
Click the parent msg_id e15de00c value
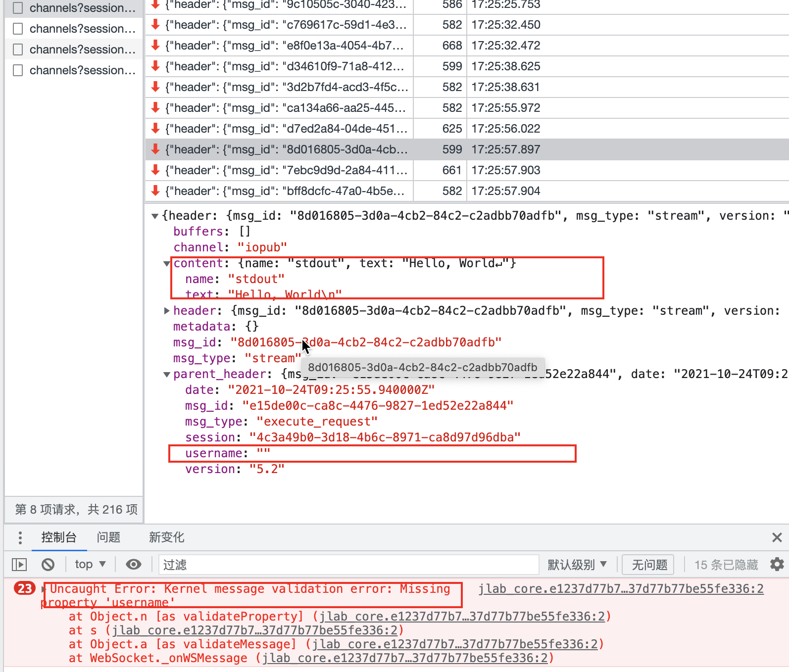[x=378, y=406]
